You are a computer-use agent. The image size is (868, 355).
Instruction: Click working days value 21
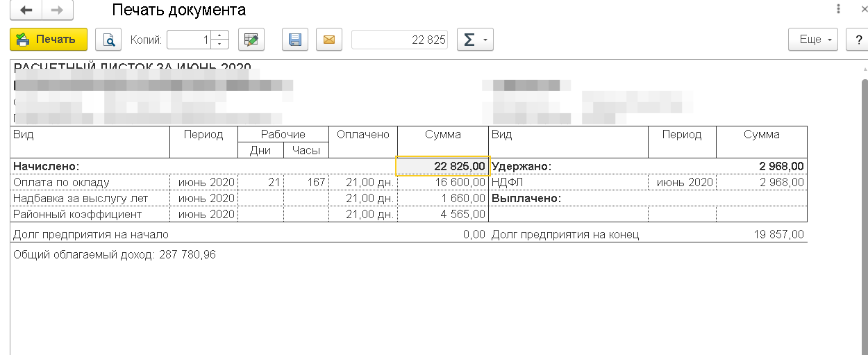[273, 183]
